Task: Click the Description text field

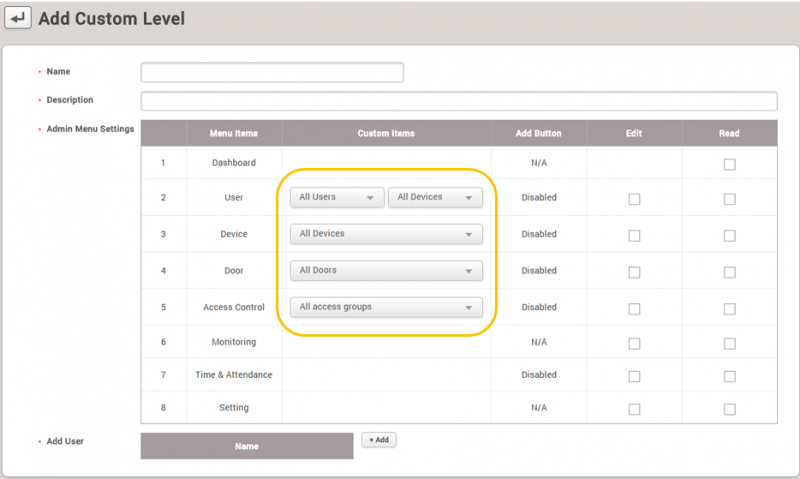Action: click(x=459, y=101)
